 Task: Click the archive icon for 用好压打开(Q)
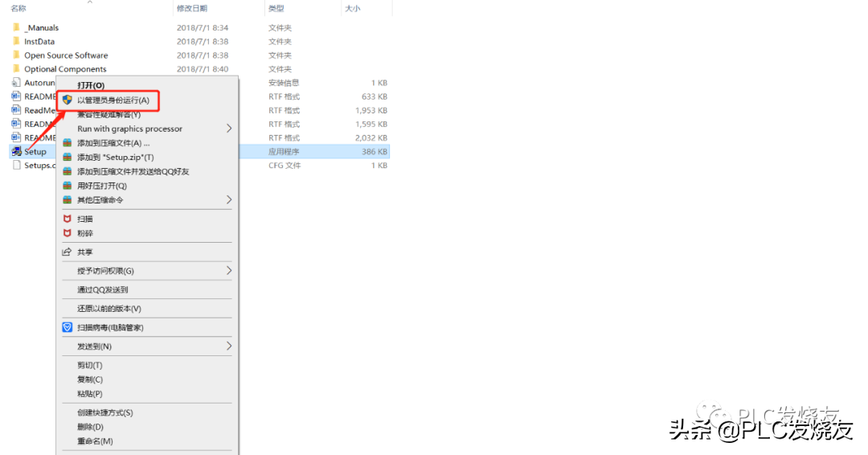point(68,186)
